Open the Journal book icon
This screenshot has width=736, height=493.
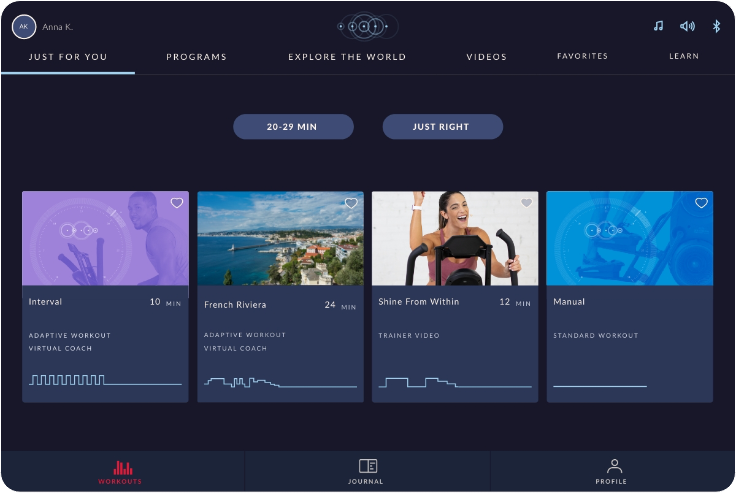368,466
